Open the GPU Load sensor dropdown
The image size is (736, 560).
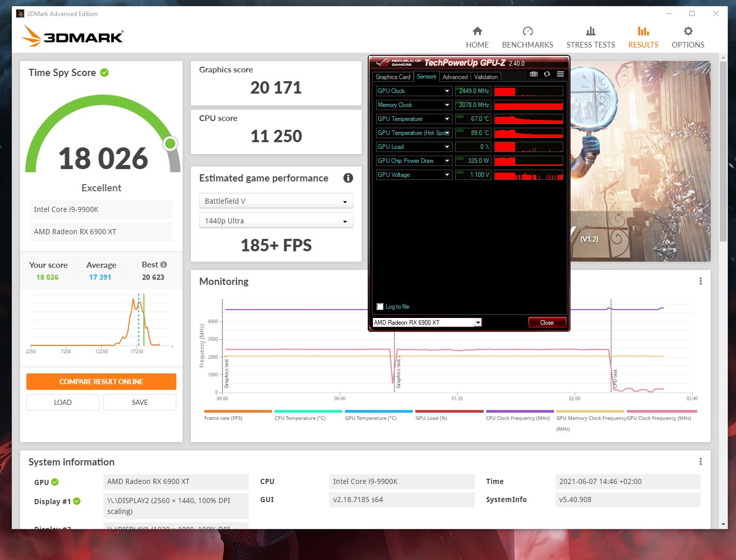coord(447,147)
